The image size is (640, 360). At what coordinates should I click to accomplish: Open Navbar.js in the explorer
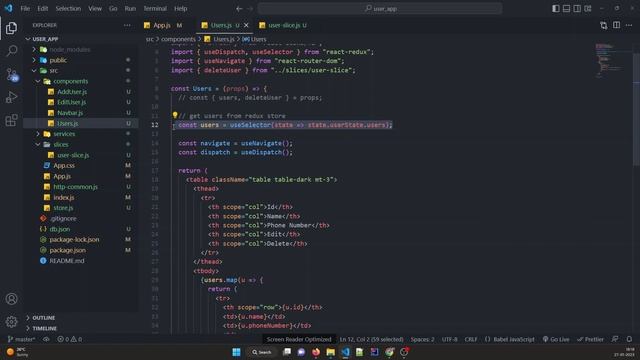70,113
